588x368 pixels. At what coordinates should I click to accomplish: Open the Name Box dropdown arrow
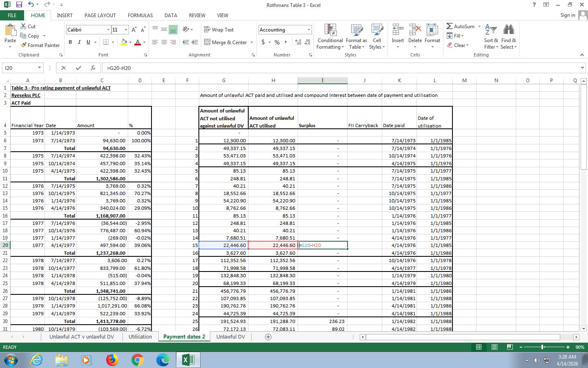[39, 68]
